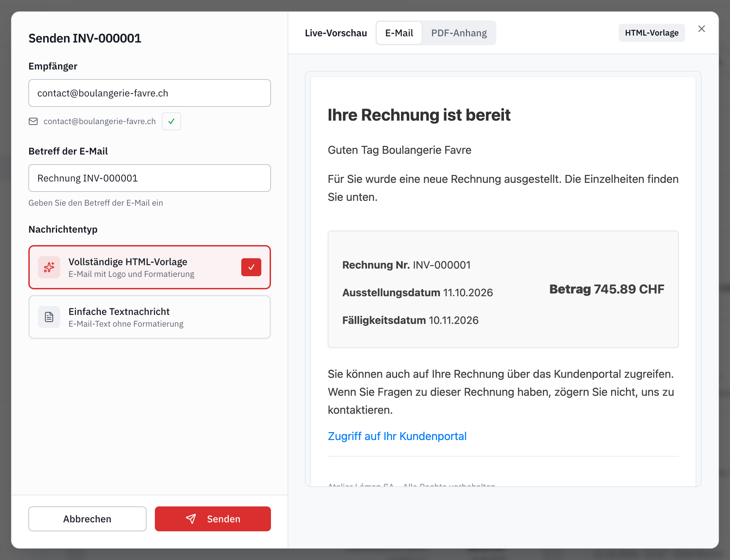Click the Fälligkeitsdatum 10.11.2026 line
This screenshot has height=560, width=730.
tap(410, 320)
